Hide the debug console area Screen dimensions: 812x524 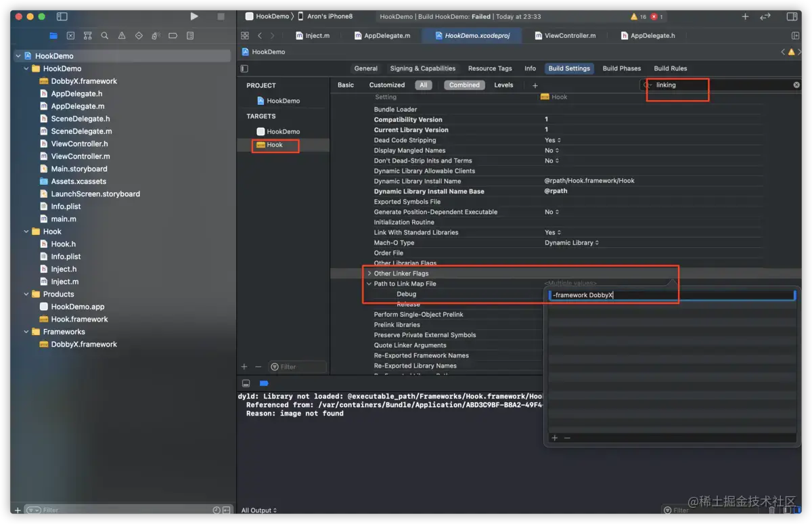click(246, 383)
